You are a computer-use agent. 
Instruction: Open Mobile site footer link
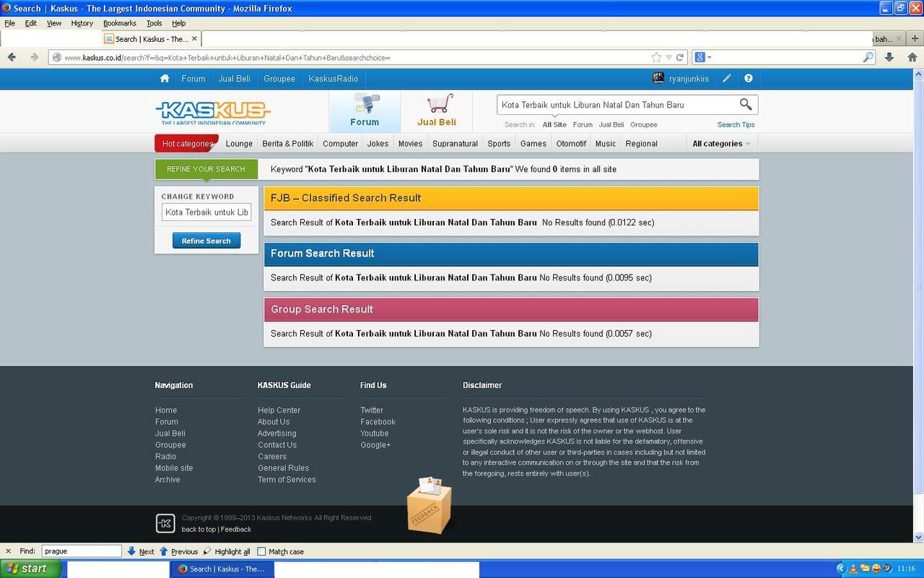(174, 468)
